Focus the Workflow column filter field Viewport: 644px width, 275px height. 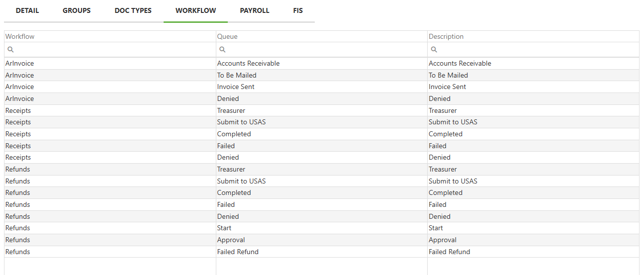[110, 50]
